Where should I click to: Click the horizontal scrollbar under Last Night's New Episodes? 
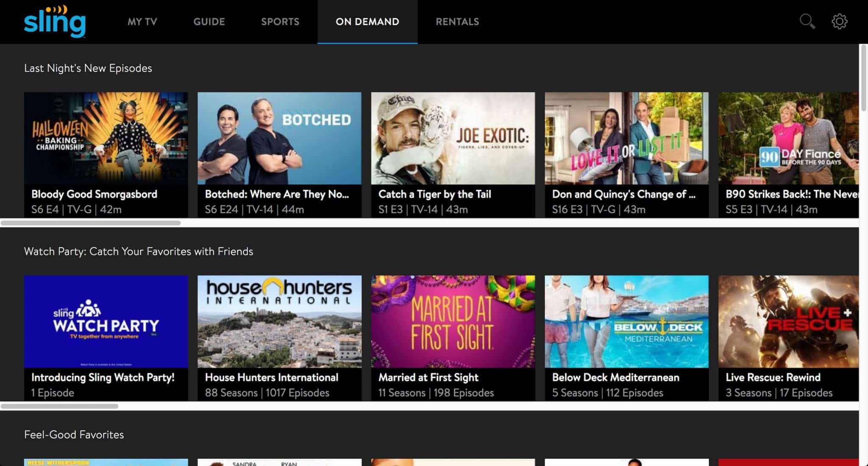pyautogui.click(x=90, y=223)
